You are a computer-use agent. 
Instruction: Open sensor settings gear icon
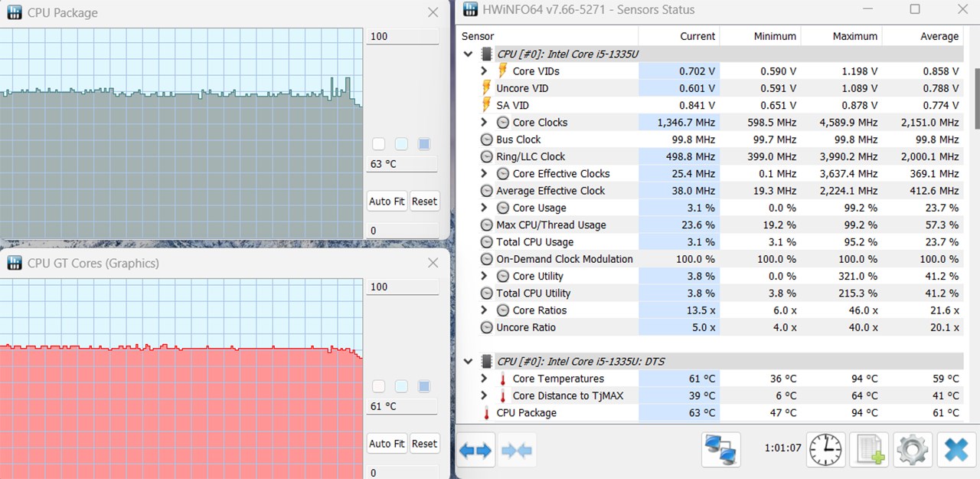913,449
